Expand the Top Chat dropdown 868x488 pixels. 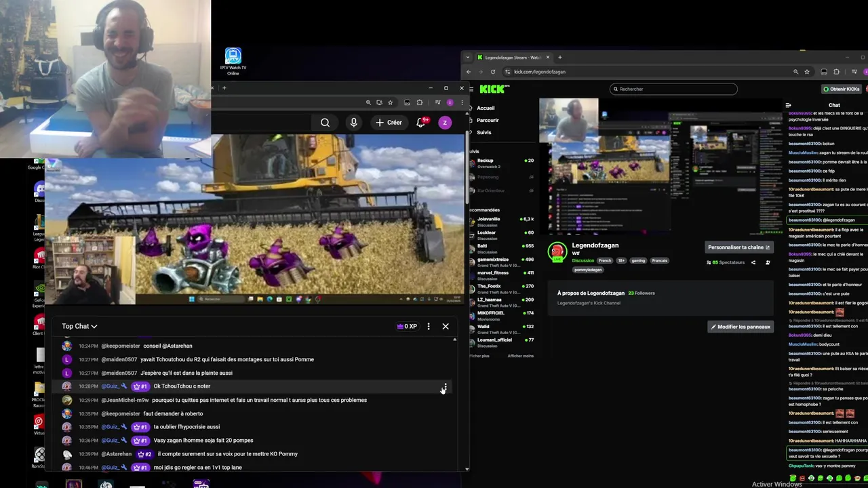(79, 326)
